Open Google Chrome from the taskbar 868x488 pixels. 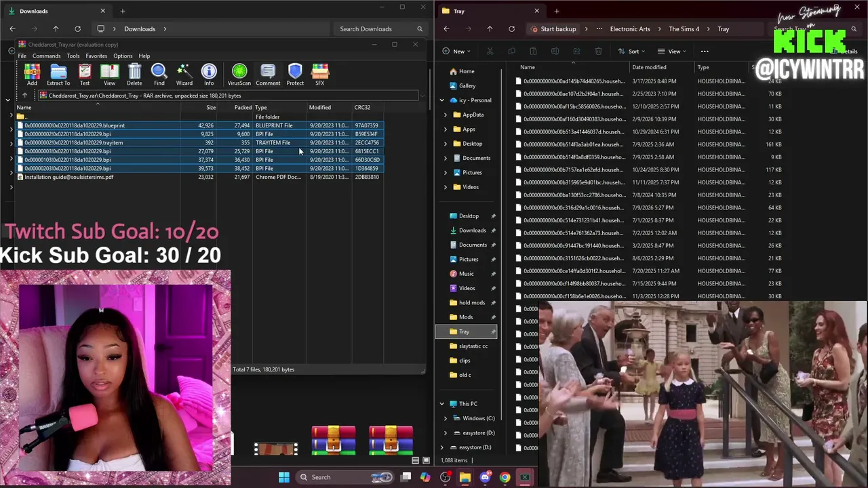[505, 477]
